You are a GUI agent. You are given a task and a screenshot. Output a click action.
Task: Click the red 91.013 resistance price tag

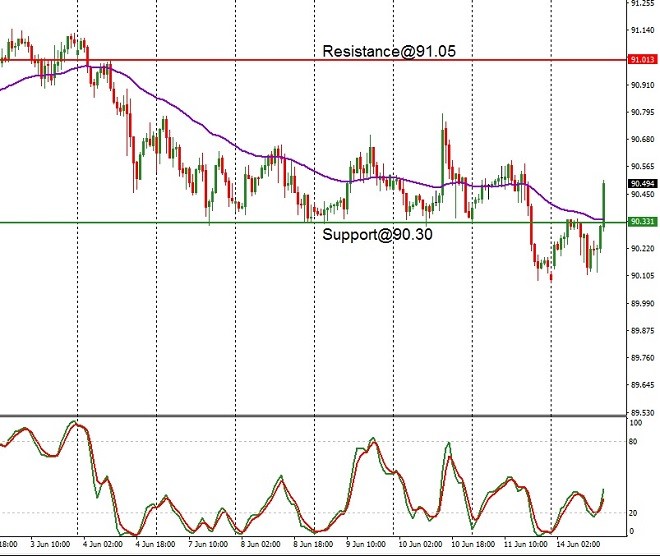642,59
